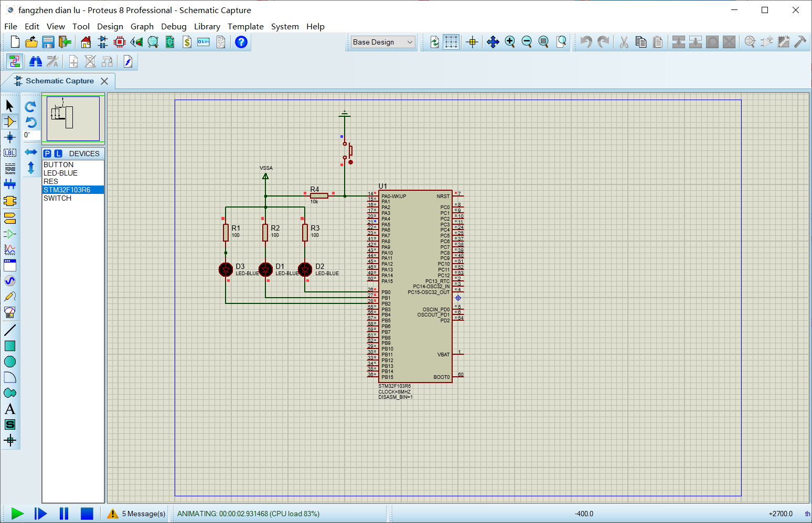Choose the 2D graphics circle tool
The width and height of the screenshot is (812, 523).
point(10,362)
